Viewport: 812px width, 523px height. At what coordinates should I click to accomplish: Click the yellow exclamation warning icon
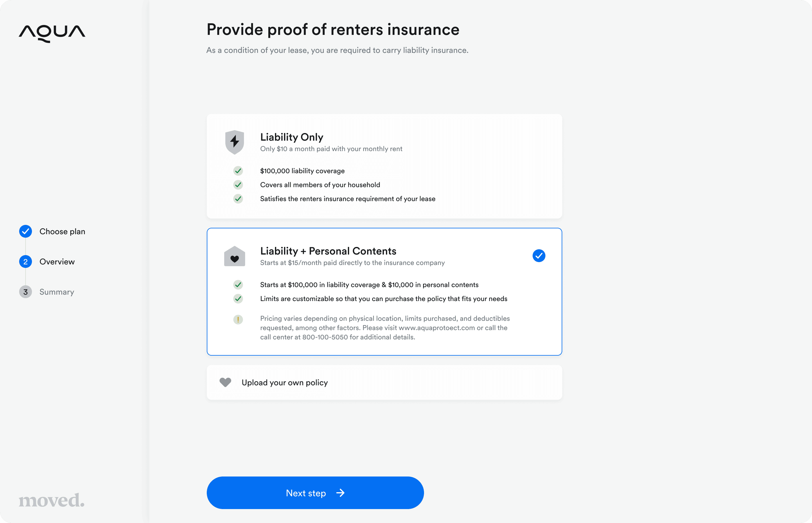238,319
